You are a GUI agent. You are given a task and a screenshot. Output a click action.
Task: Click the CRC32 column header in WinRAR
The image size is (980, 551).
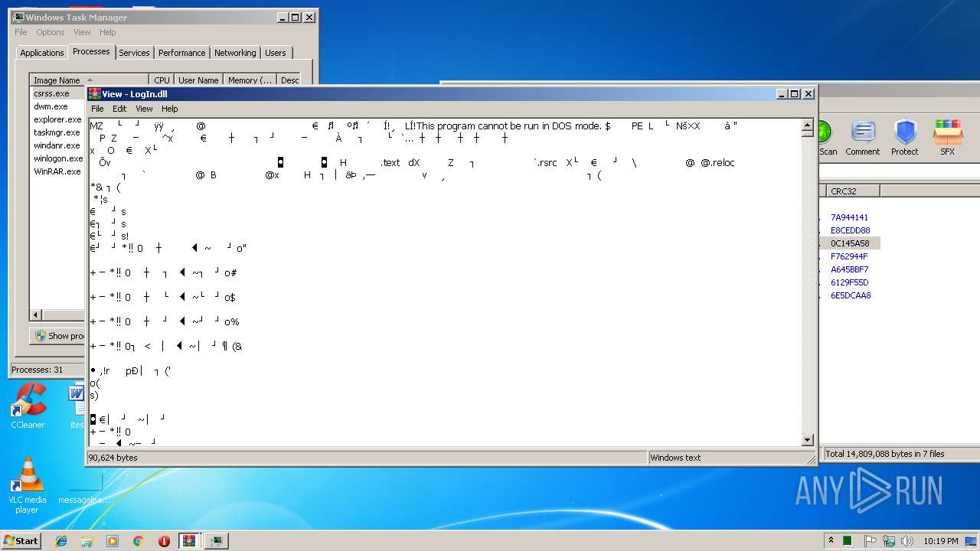click(853, 191)
